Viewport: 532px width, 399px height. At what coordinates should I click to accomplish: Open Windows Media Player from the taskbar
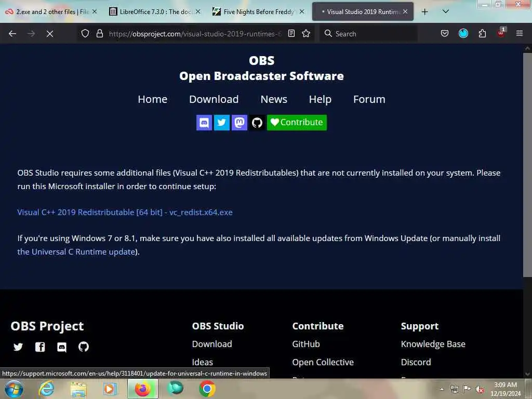tap(110, 389)
